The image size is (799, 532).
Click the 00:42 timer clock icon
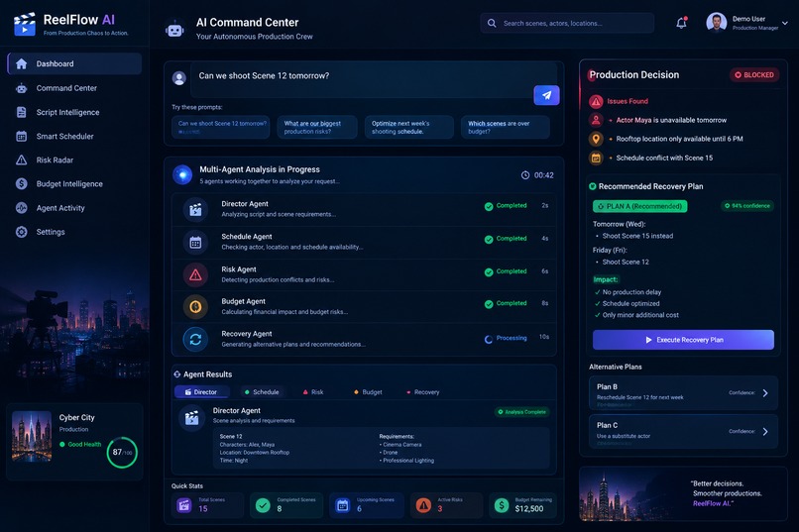524,175
